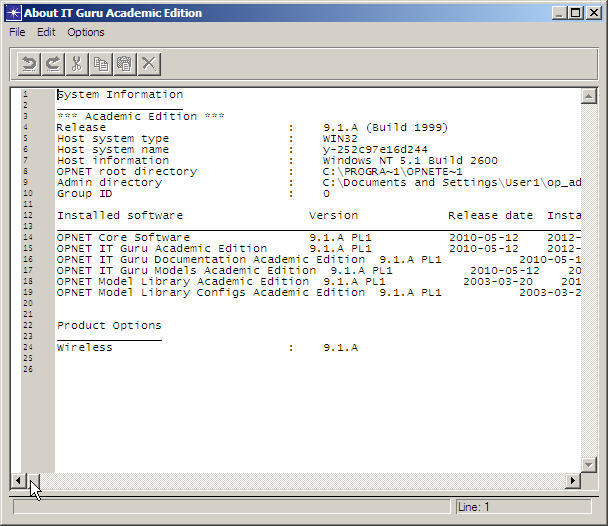Click the Cut scissors icon
This screenshot has width=608, height=526.
pyautogui.click(x=77, y=64)
